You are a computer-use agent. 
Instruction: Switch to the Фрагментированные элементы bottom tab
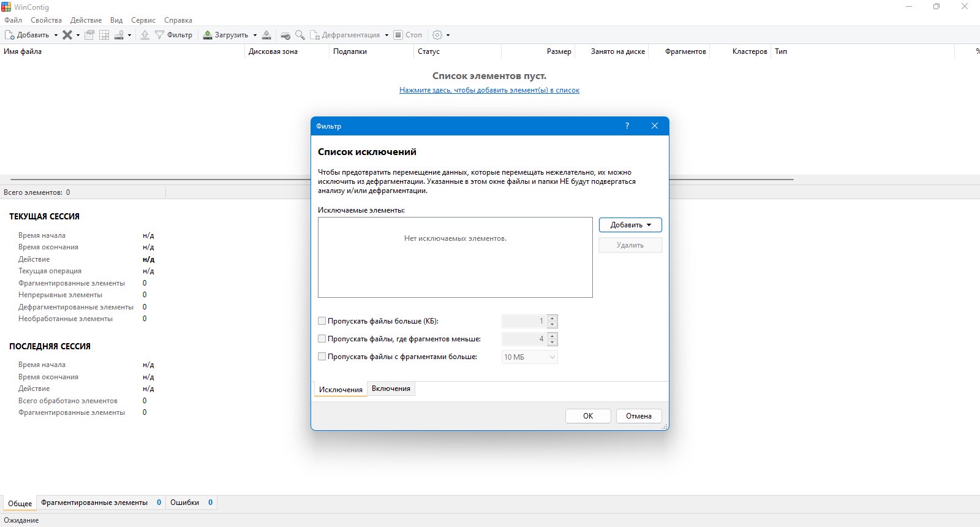(x=101, y=502)
